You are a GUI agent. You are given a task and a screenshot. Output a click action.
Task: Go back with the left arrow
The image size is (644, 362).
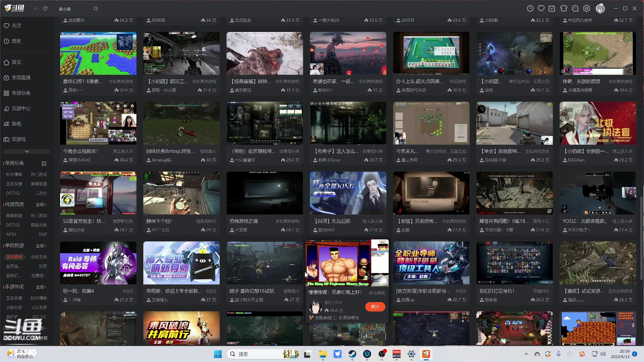[36, 9]
